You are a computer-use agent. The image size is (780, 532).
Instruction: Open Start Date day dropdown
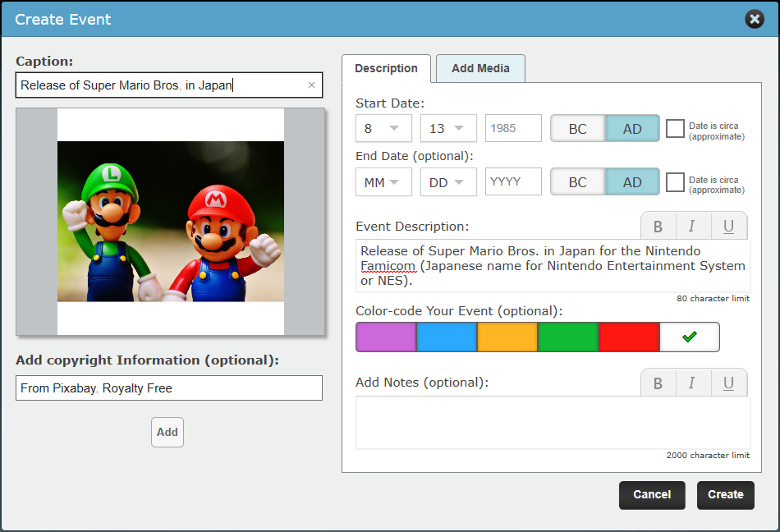448,128
